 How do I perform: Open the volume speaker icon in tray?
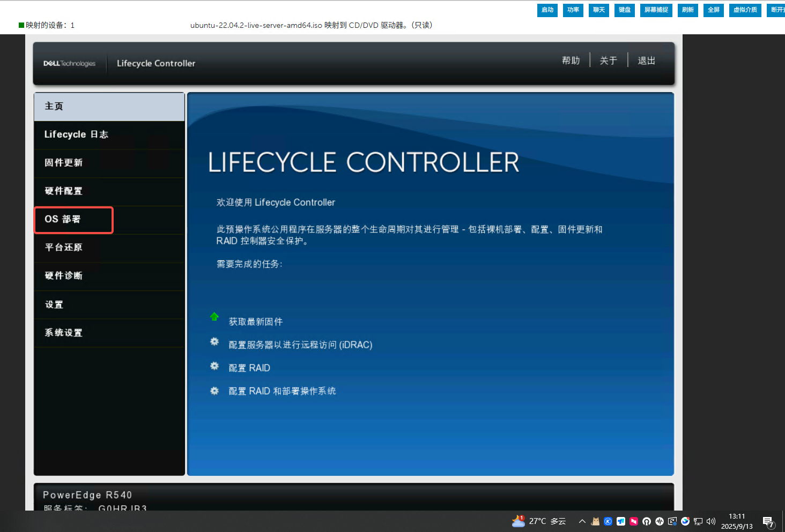(711, 521)
